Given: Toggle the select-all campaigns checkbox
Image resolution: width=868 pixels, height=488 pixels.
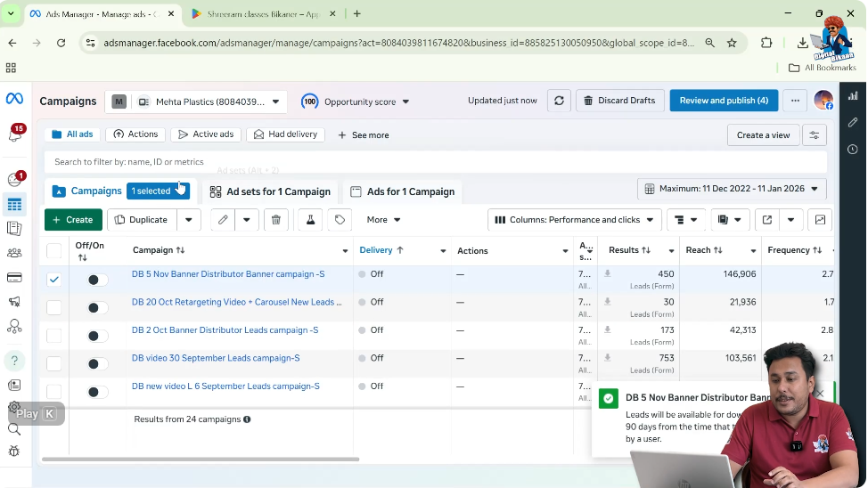Looking at the screenshot, I should click(53, 250).
